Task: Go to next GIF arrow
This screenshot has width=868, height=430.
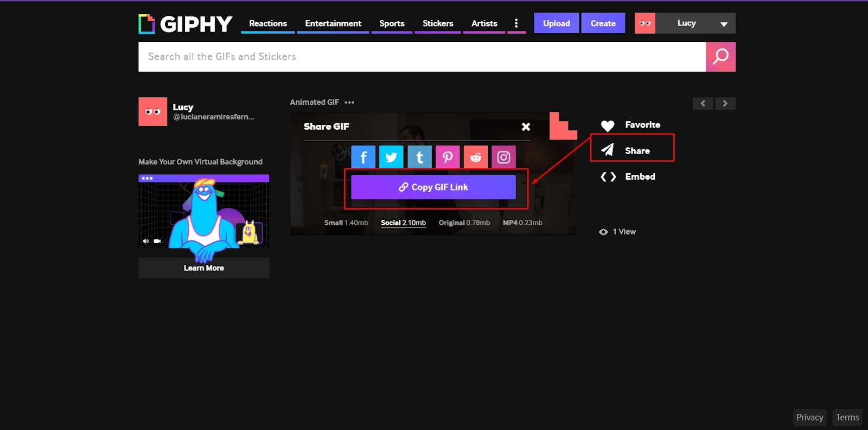Action: pyautogui.click(x=725, y=103)
